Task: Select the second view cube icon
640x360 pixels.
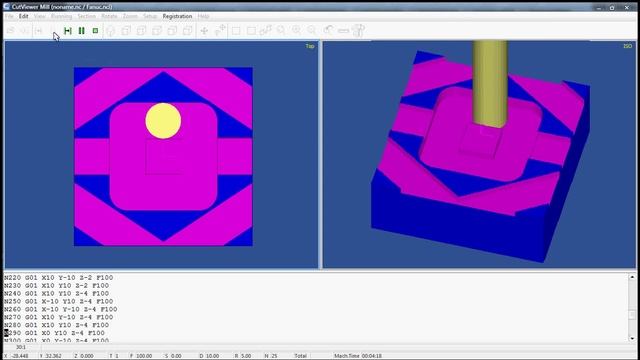Action: pyautogui.click(x=126, y=31)
